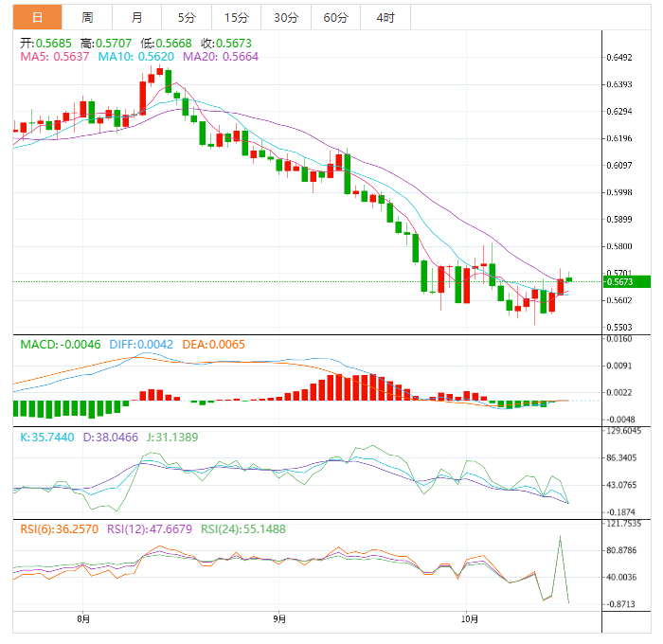Click the sharp RSI spike peak
The width and height of the screenshot is (663, 644).
(561, 537)
